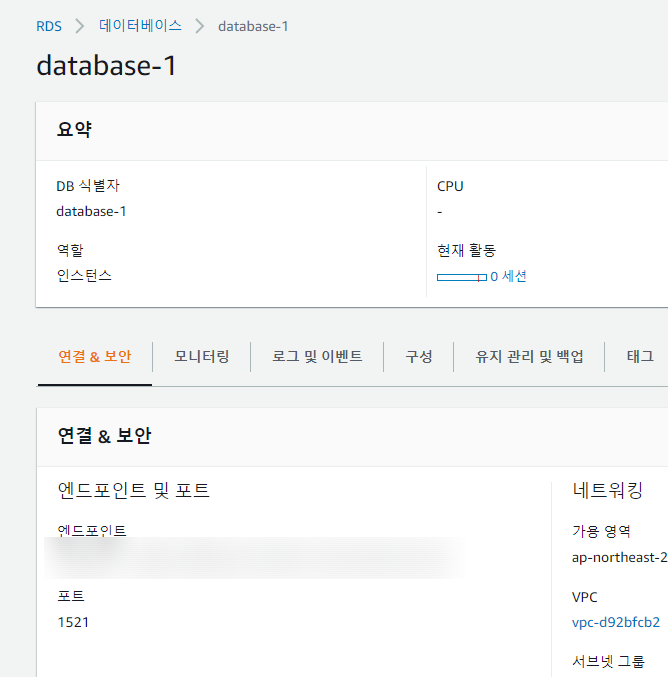Open the vpc-d92bfcb2 VPC link
The width and height of the screenshot is (668, 677).
click(615, 622)
